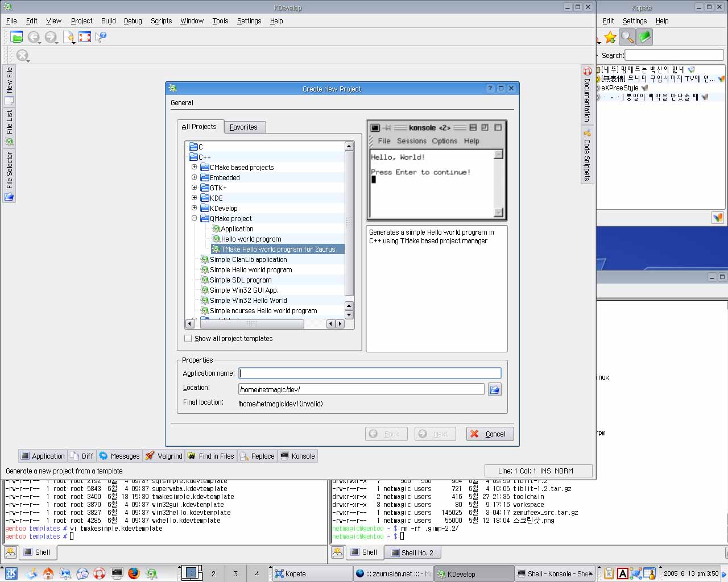
Task: Open the File List side panel
Action: pos(9,127)
